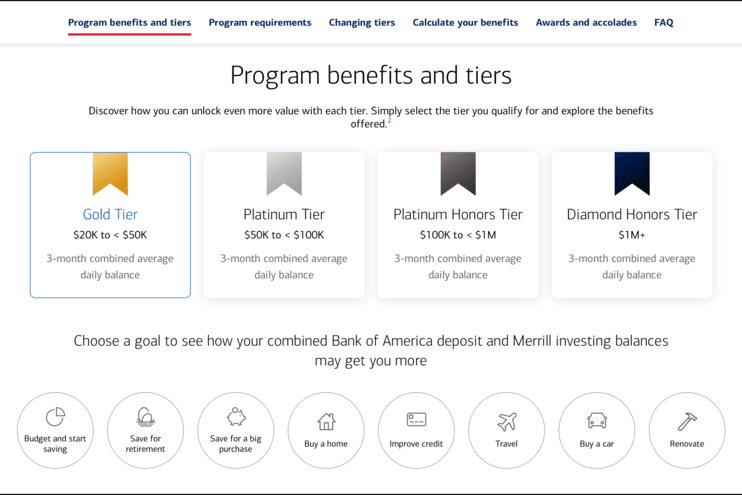
Task: Select the Improve credit card icon
Action: click(416, 420)
